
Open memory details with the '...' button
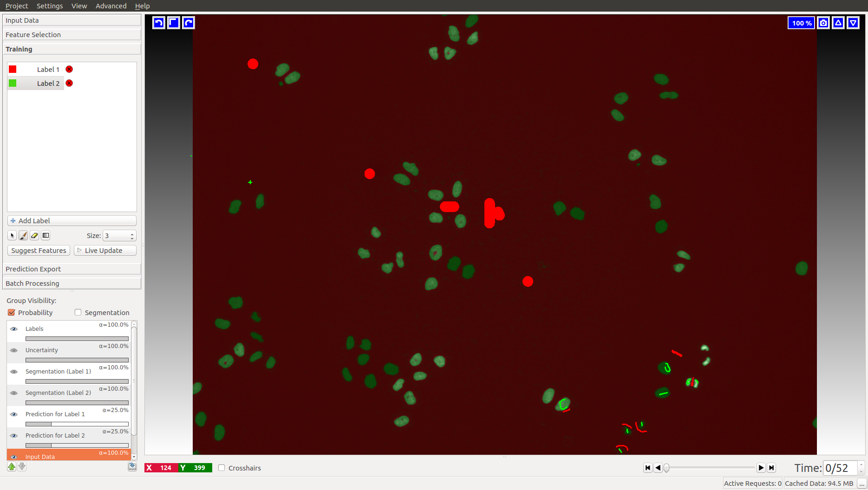(x=861, y=484)
